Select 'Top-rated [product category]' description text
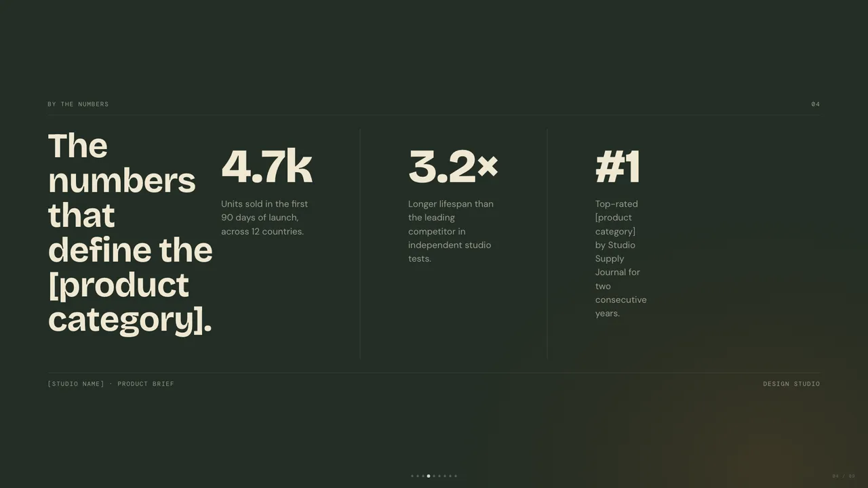Screen dimensions: 868x488 click(x=621, y=258)
